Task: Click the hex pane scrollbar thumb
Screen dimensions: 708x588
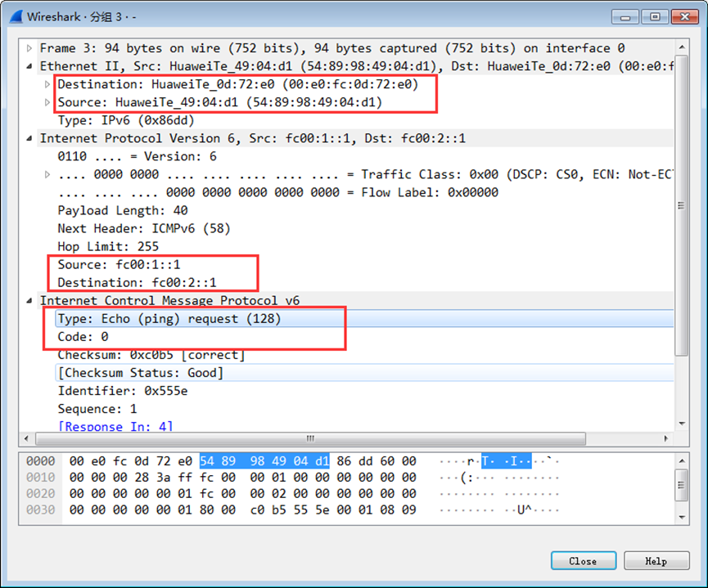Action: (682, 485)
